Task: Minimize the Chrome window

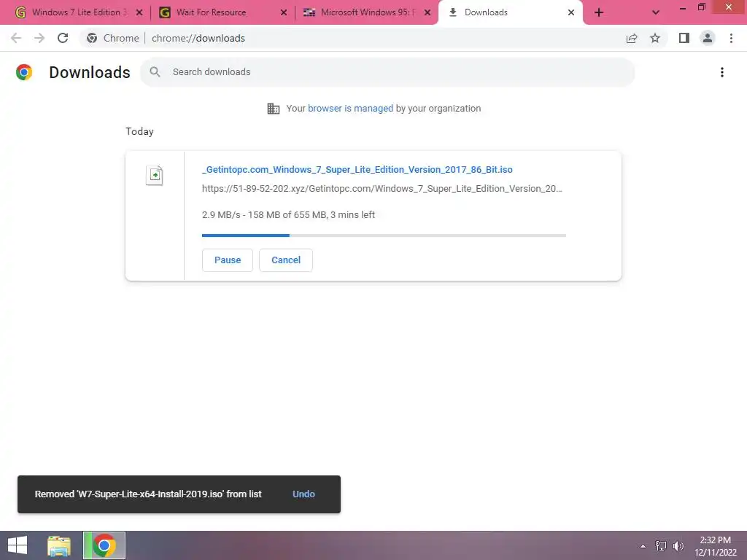Action: point(682,7)
